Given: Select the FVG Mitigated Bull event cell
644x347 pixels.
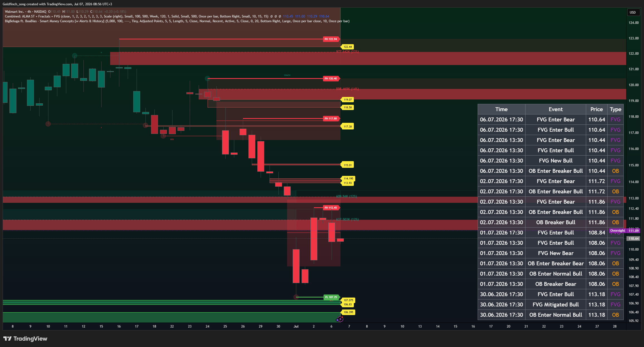Looking at the screenshot, I should coord(556,305).
